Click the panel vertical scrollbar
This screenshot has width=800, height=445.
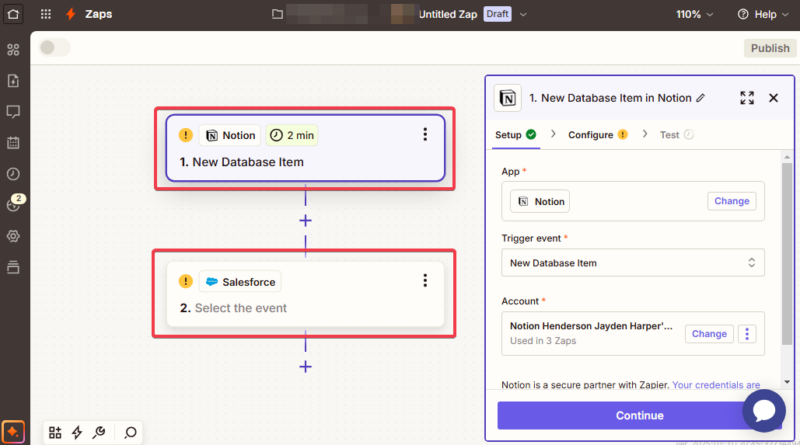[787, 254]
